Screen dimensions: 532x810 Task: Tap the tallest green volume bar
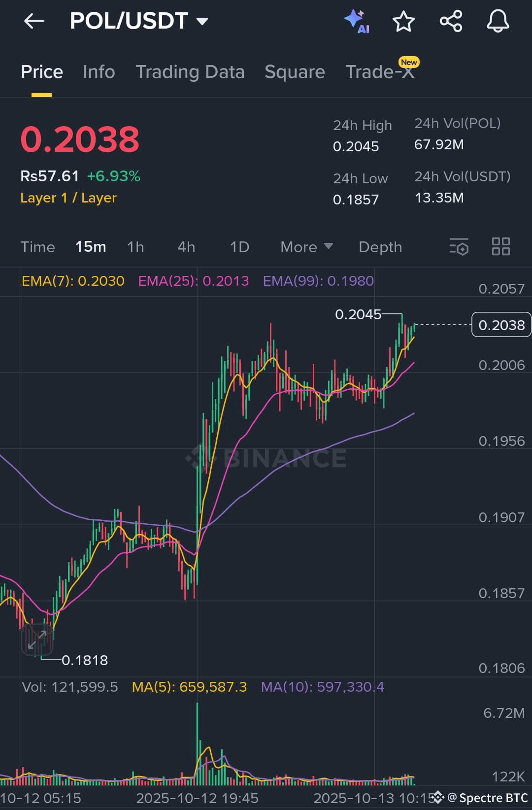tap(198, 744)
